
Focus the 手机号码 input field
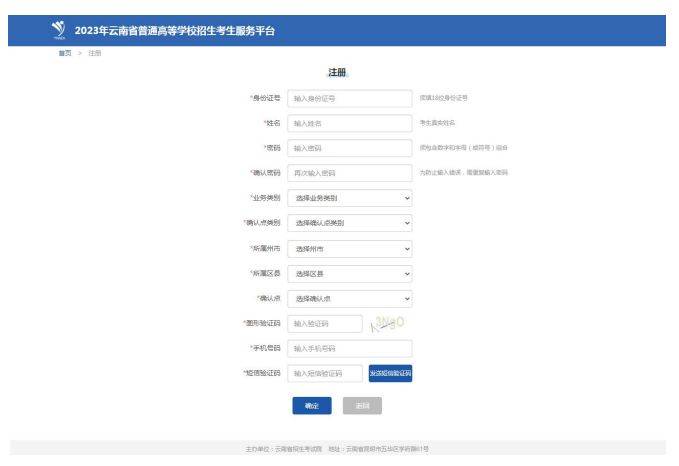349,349
